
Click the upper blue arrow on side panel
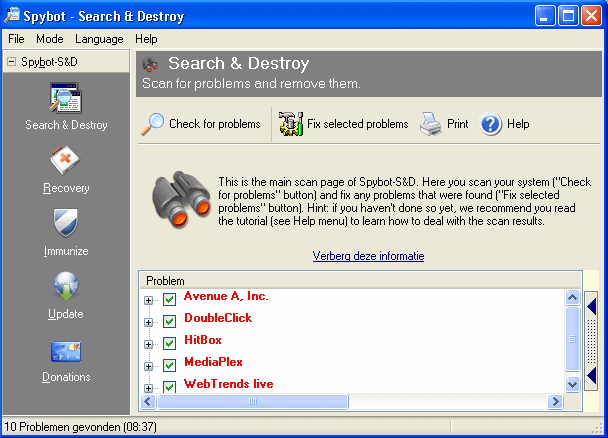tap(591, 307)
